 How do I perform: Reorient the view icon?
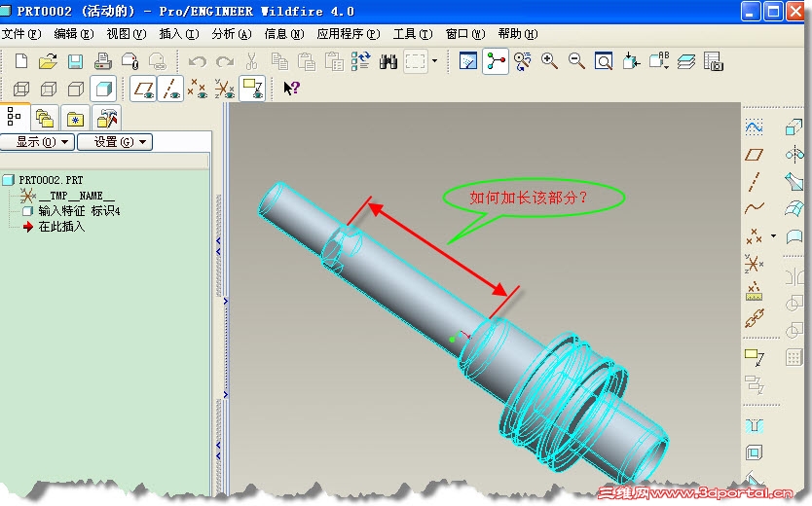coord(631,61)
